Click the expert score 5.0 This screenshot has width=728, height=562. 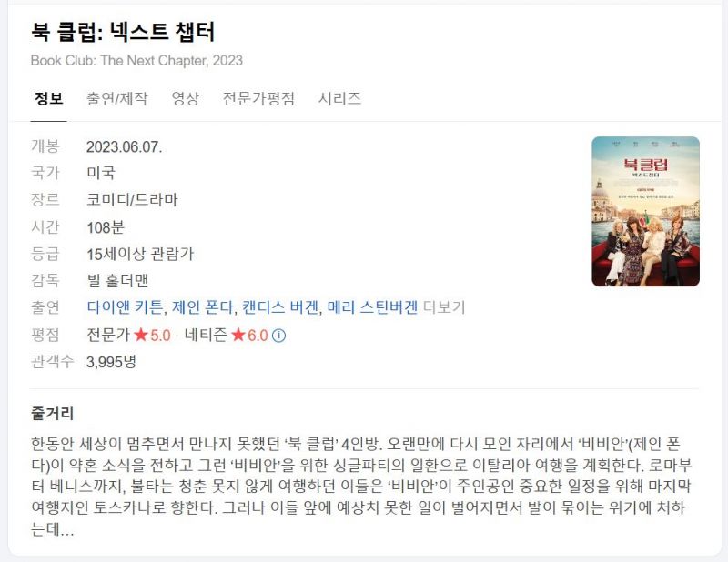(160, 335)
